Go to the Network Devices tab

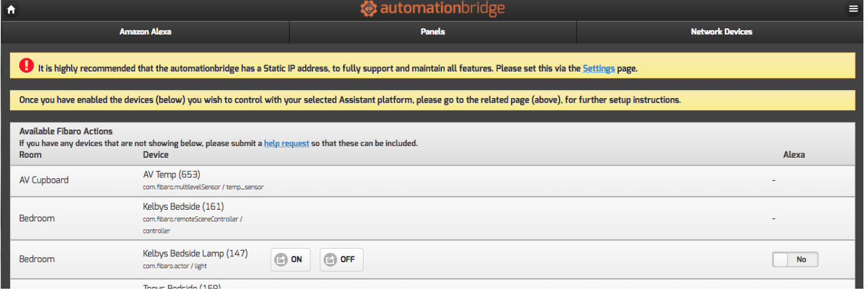pos(721,32)
